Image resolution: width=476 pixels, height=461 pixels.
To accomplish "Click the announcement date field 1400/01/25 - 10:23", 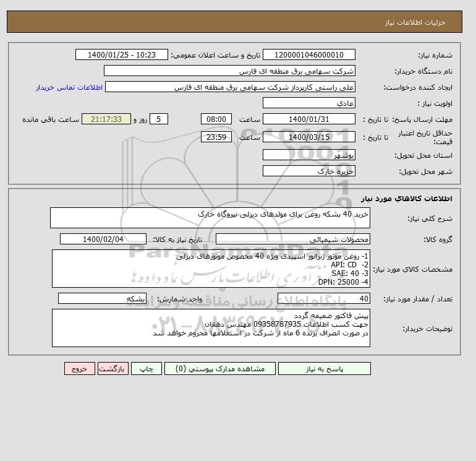I will pyautogui.click(x=121, y=54).
